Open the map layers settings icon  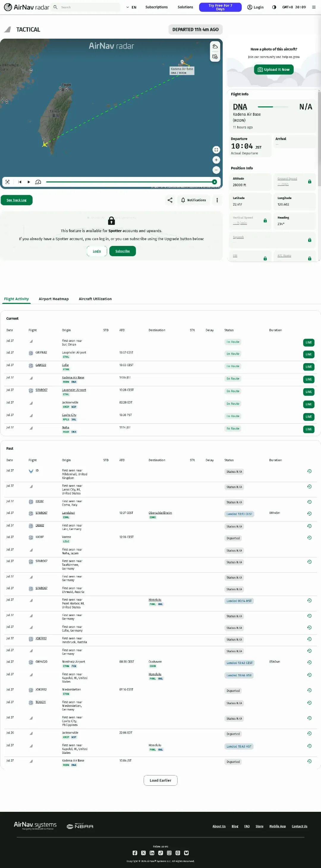point(215,56)
